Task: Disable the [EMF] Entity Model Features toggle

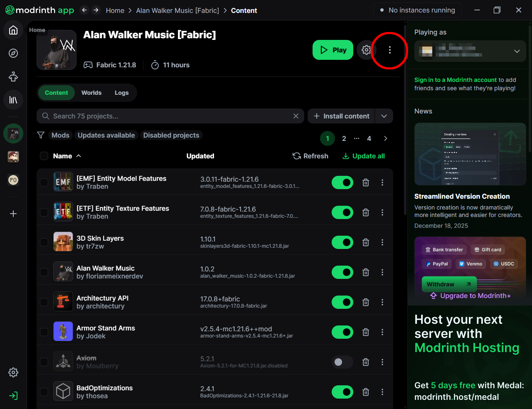Action: coord(342,182)
